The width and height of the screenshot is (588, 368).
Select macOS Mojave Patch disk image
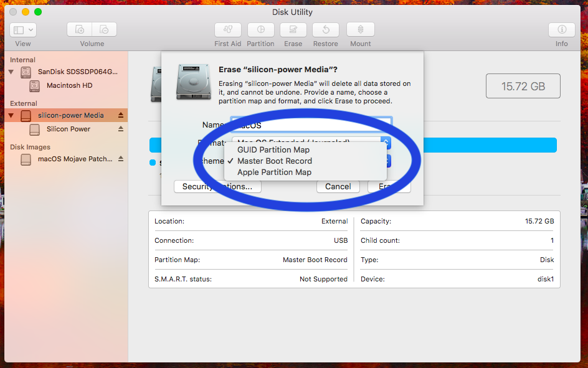click(75, 159)
